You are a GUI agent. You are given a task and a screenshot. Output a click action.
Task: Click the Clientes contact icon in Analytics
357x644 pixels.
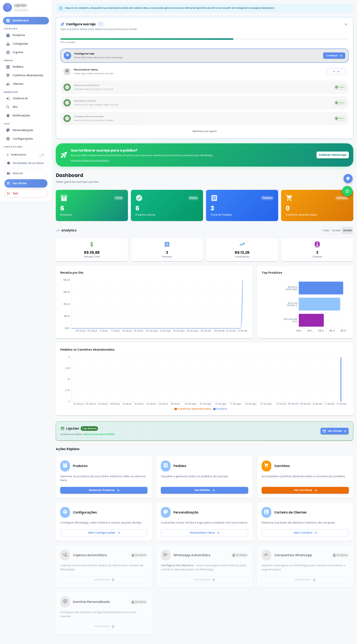point(317,244)
